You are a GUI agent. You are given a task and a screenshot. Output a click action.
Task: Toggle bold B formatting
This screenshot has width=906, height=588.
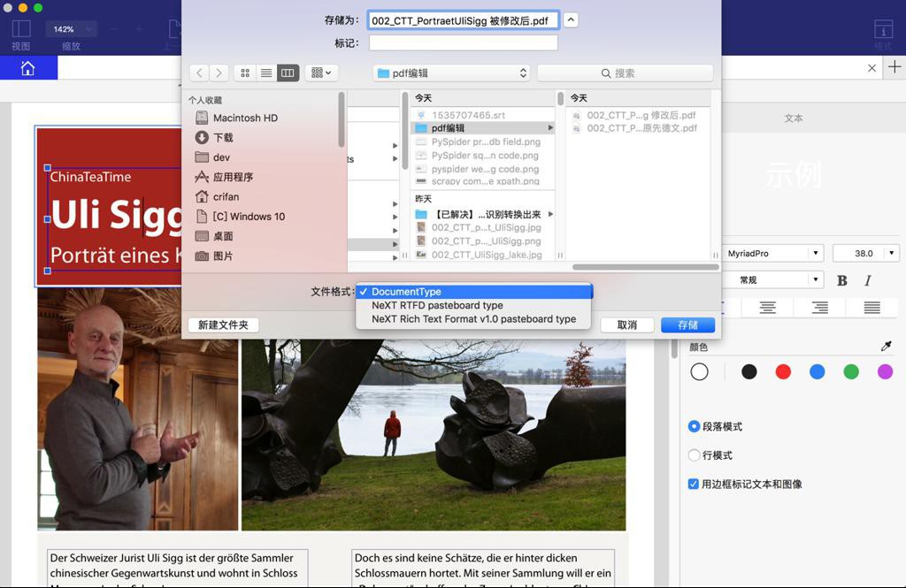pos(842,280)
